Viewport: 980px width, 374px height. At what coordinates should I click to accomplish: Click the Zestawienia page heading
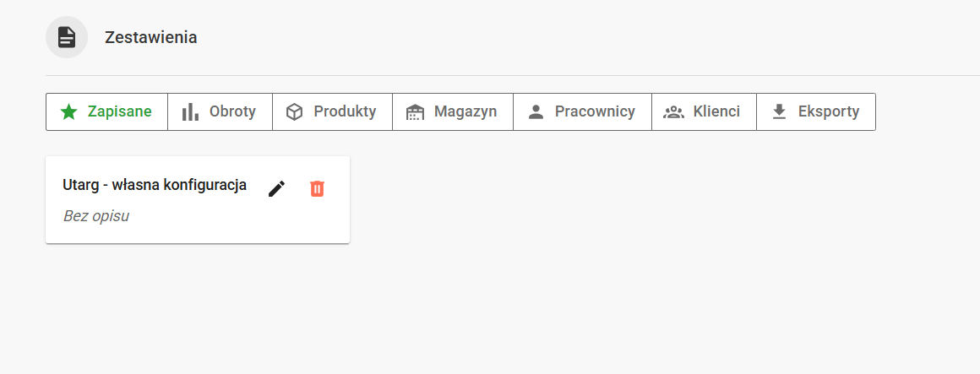(151, 37)
